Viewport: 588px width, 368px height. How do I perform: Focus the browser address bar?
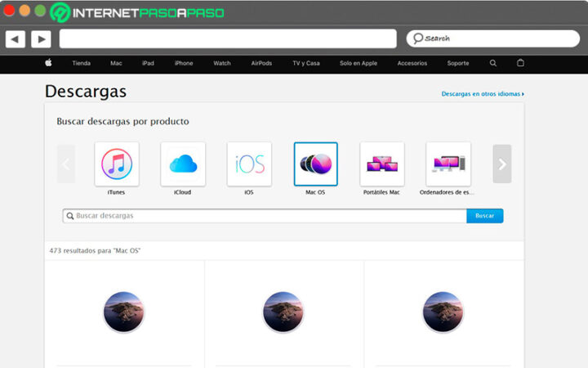pyautogui.click(x=228, y=38)
